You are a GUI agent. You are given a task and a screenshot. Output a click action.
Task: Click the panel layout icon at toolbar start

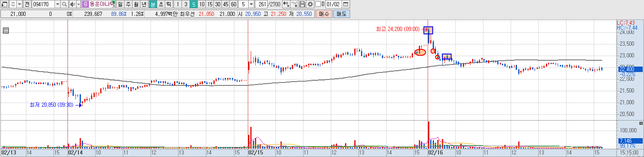pyautogui.click(x=4, y=4)
